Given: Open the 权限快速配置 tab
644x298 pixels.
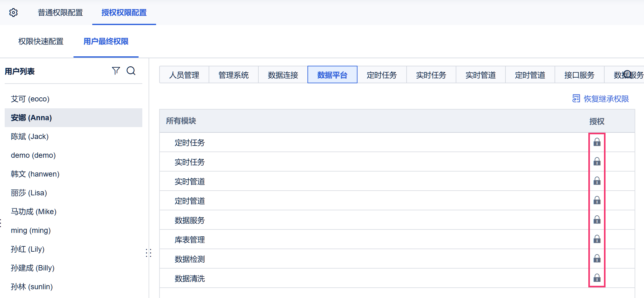Looking at the screenshot, I should [x=41, y=41].
